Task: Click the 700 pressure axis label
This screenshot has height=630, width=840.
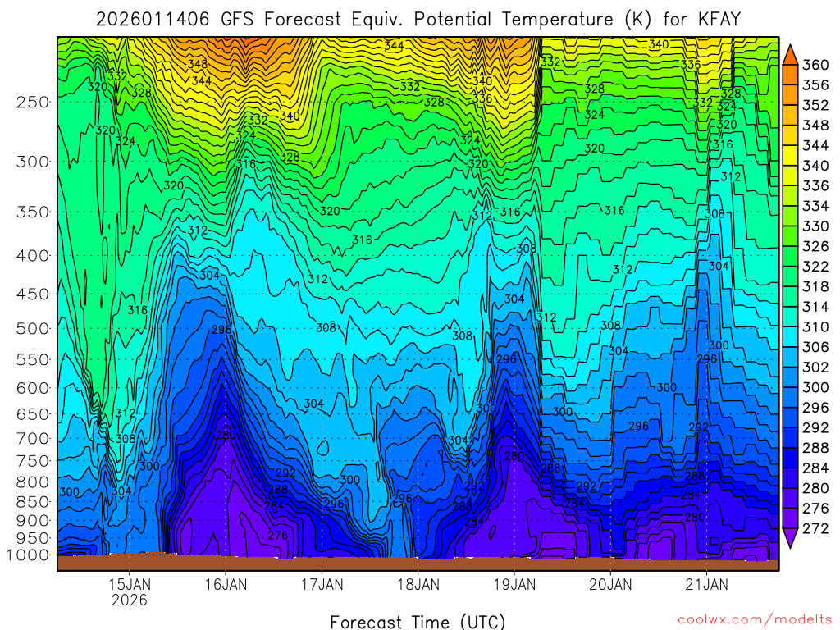Action: tap(33, 438)
